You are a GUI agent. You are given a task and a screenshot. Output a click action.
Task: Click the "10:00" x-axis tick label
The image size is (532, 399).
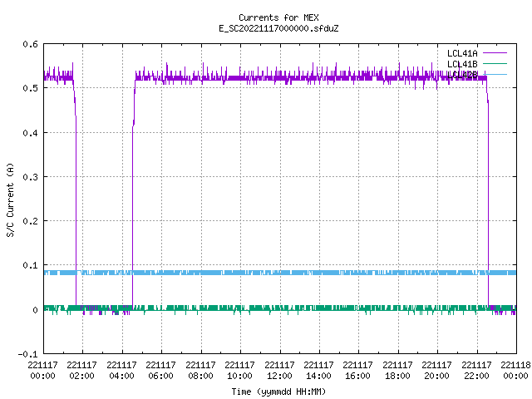tap(240, 376)
